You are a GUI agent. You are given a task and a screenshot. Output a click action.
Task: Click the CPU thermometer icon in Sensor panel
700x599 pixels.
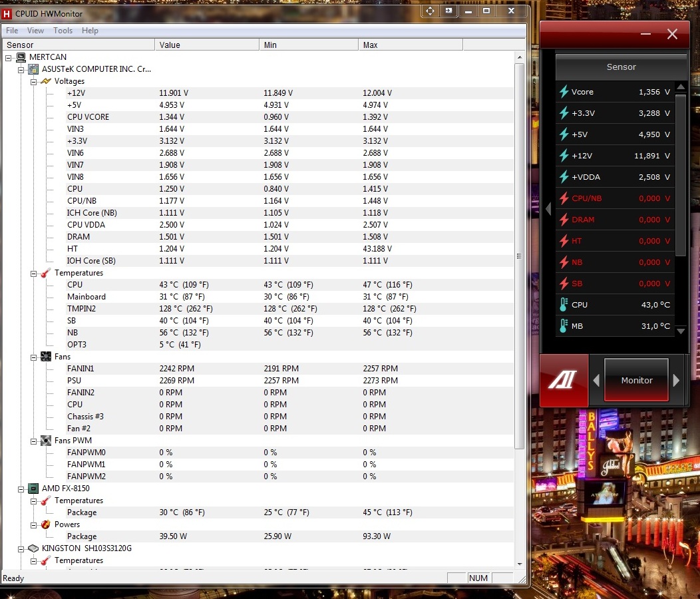click(x=564, y=305)
